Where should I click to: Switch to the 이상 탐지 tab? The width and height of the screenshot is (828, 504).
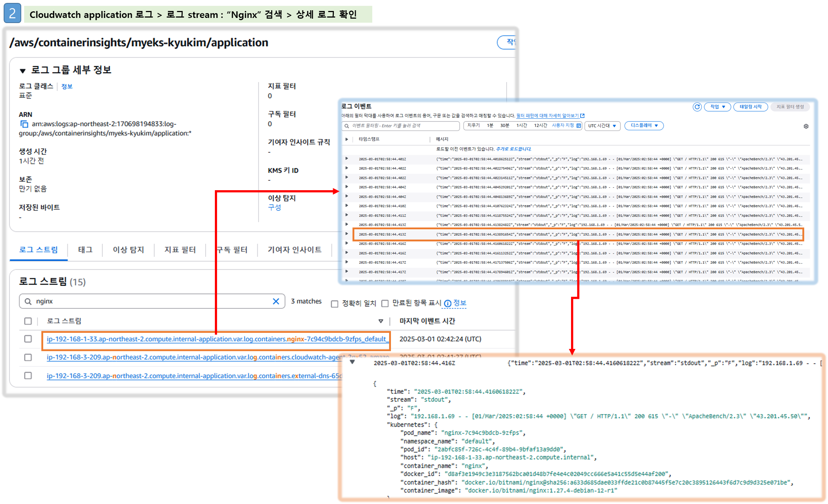click(x=128, y=250)
